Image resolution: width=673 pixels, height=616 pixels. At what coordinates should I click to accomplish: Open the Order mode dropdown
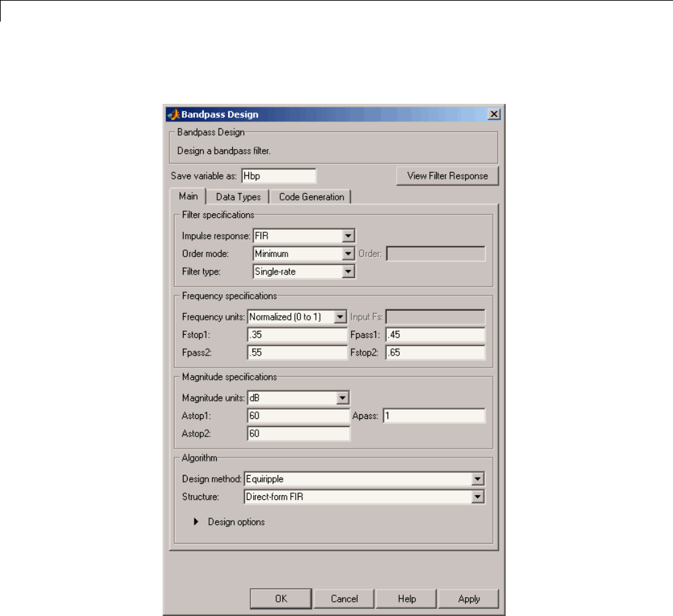(x=304, y=254)
